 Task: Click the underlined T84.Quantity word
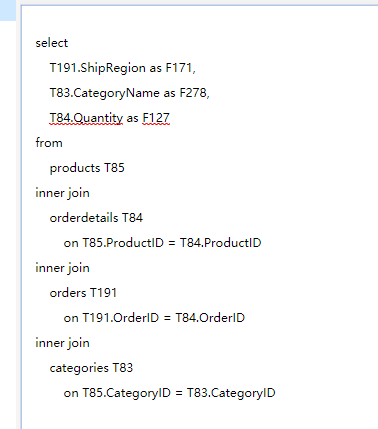(x=86, y=118)
